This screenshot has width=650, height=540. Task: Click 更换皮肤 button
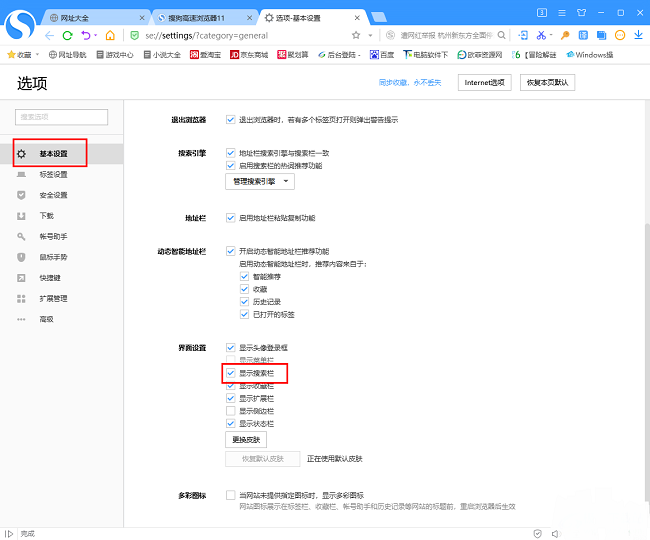point(246,440)
